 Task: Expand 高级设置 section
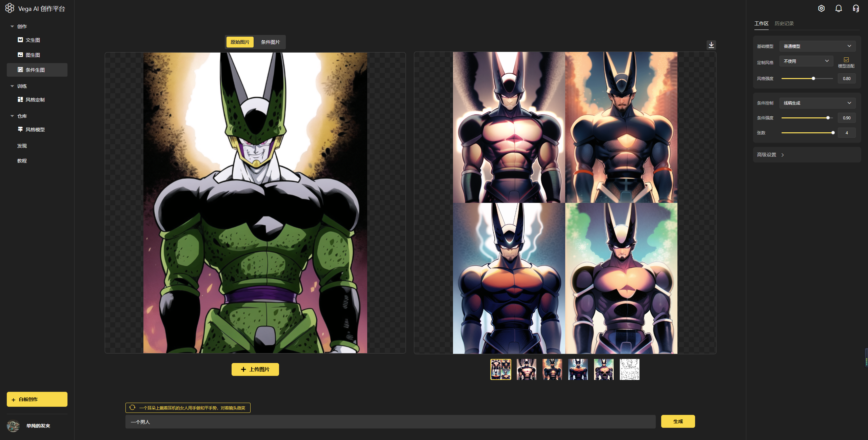point(770,155)
